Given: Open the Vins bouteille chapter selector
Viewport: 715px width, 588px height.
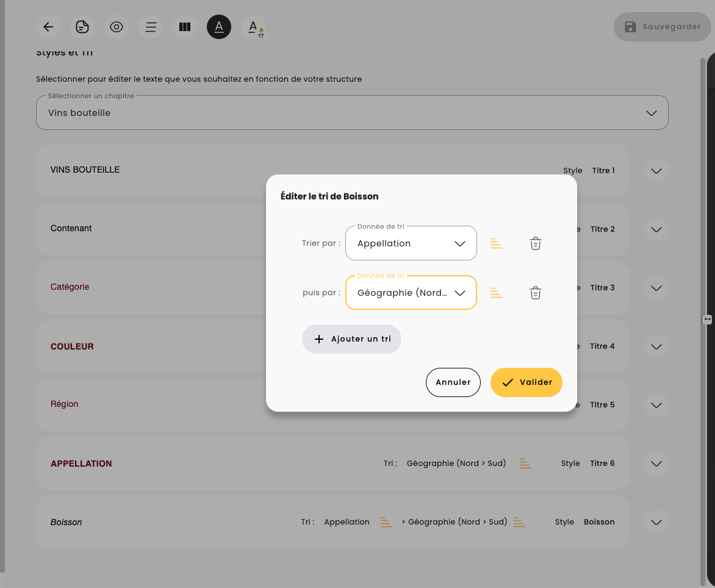Looking at the screenshot, I should click(352, 113).
